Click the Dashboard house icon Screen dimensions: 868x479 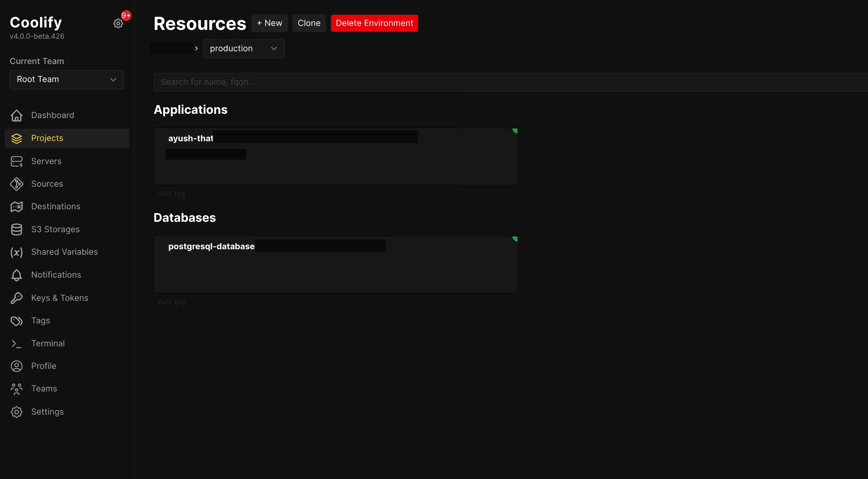pos(16,115)
